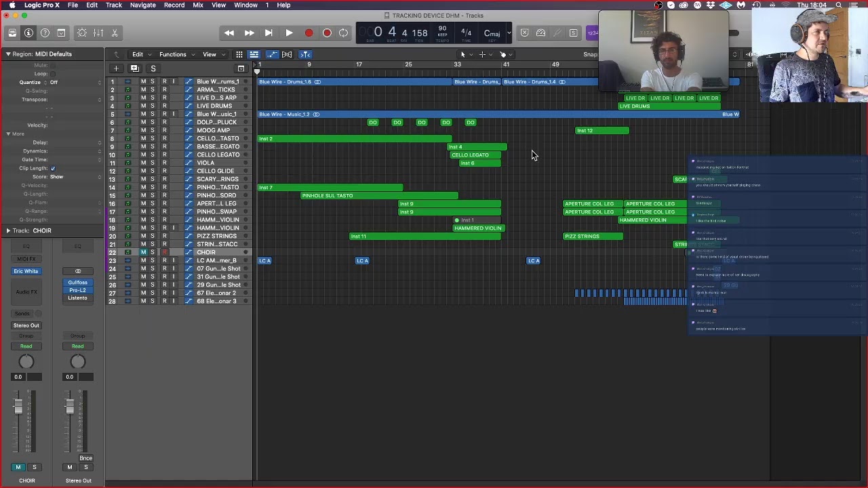Screen dimensions: 868x488
Task: Mute track 1 Blue W...rums_1
Action: [x=143, y=81]
